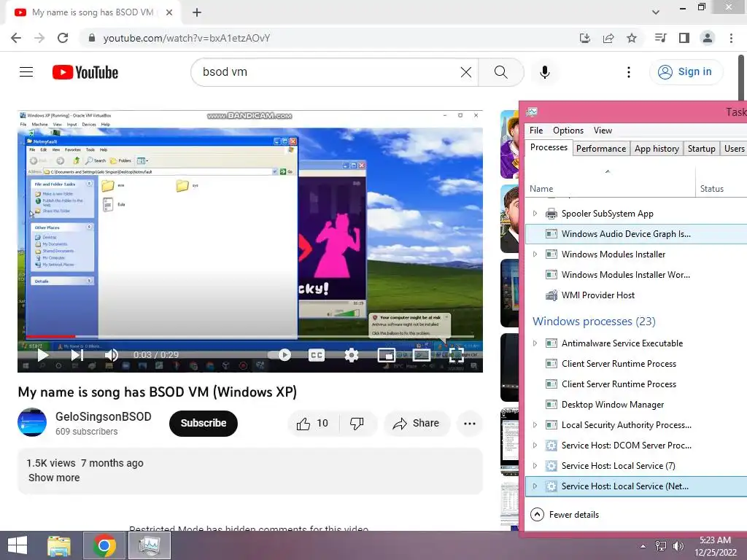This screenshot has height=560, width=747.
Task: Open the GeloSingsonBSOD channel avatar
Action: coord(32,422)
